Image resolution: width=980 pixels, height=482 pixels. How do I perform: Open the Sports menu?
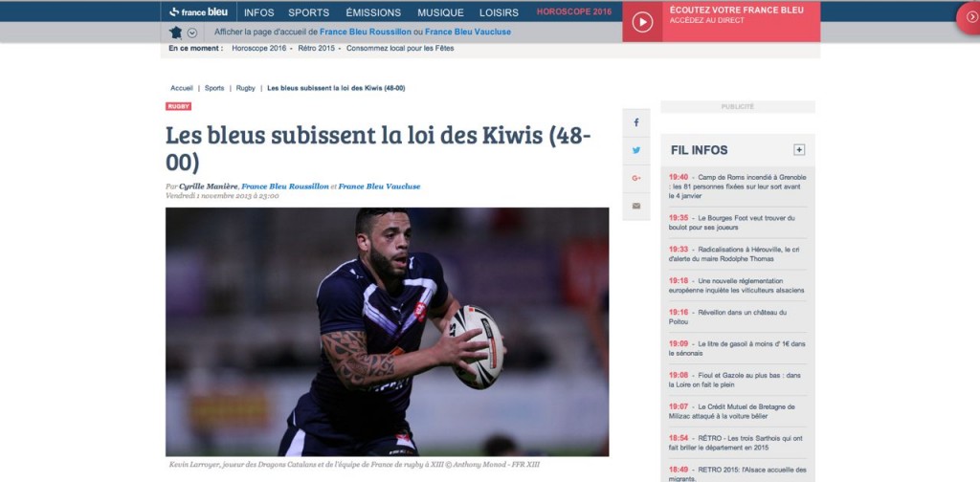(309, 12)
